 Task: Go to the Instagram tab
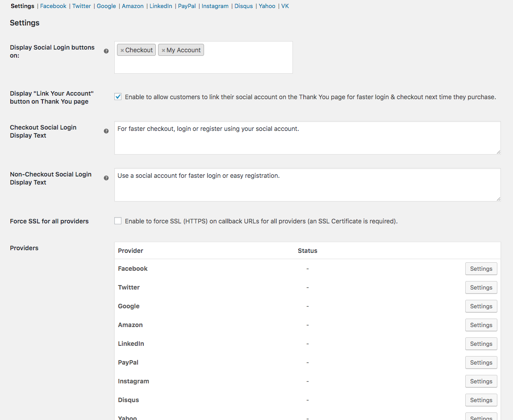pos(215,6)
